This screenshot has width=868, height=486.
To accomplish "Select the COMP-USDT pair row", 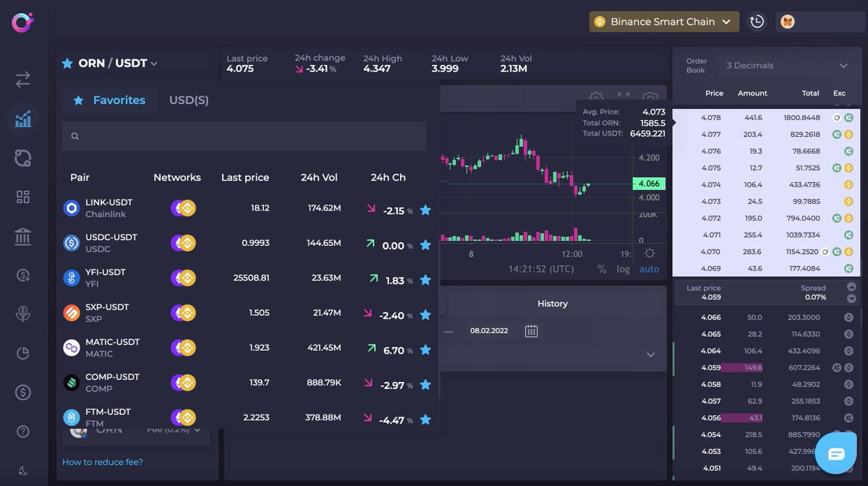I will (248, 383).
